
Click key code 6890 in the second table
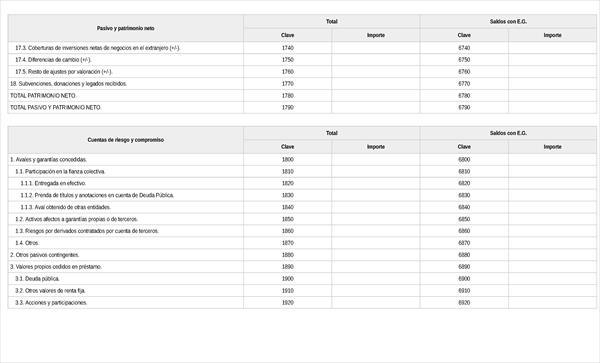point(464,267)
